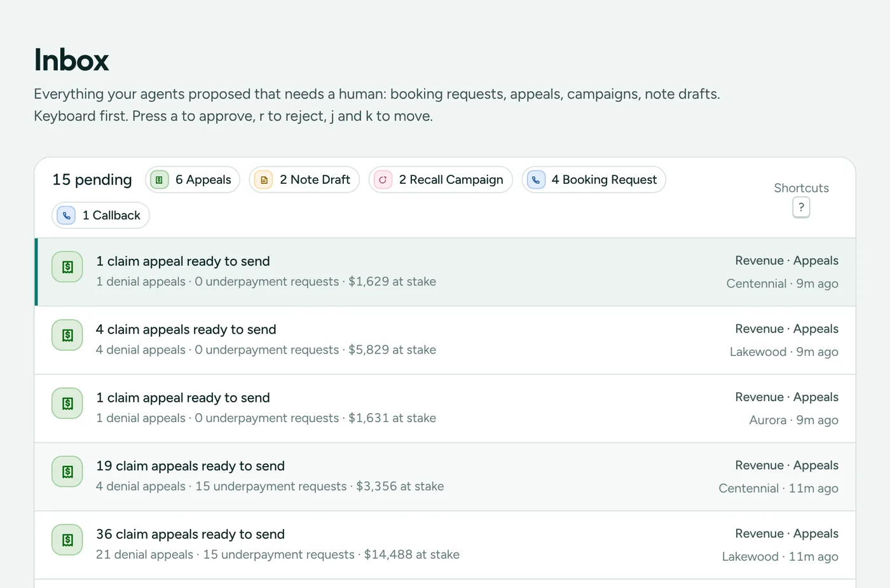Open the 4 claim appeals Lakewood item
The height and width of the screenshot is (588, 890).
[x=445, y=340]
